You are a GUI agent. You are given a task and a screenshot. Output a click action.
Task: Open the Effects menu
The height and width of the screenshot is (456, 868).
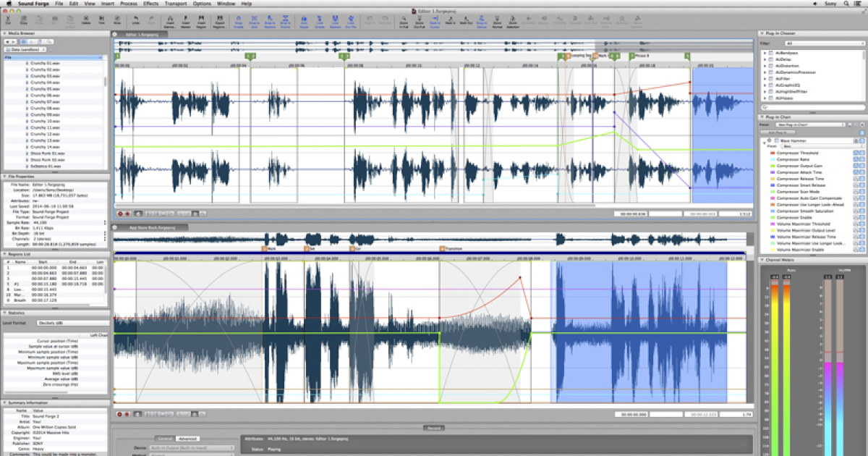pos(150,4)
